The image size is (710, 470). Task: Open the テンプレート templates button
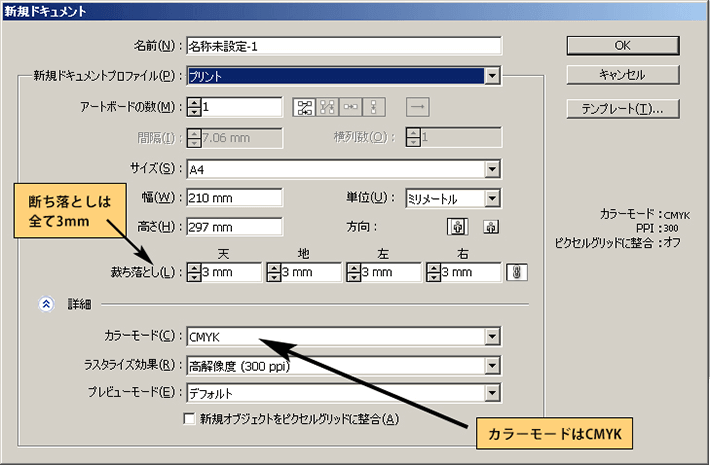[x=622, y=108]
